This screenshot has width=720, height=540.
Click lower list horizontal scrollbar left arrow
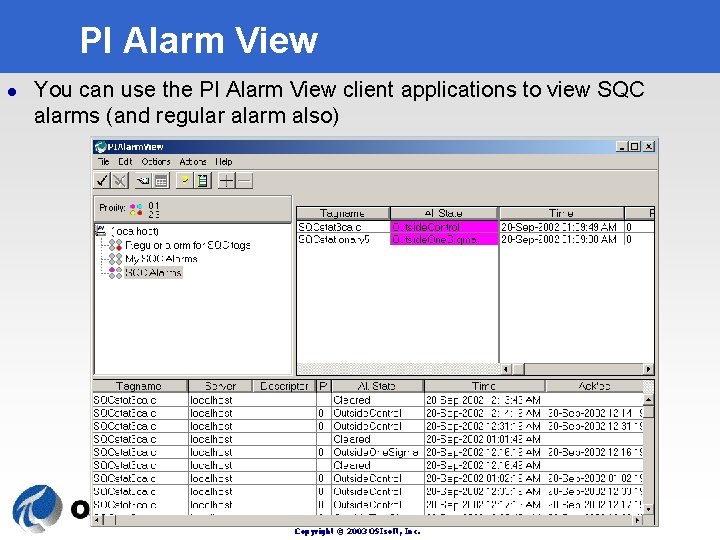click(97, 520)
